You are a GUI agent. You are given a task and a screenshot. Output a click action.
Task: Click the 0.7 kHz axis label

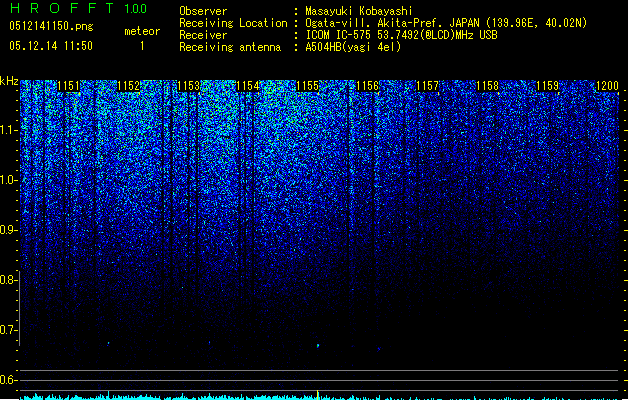click(x=9, y=330)
